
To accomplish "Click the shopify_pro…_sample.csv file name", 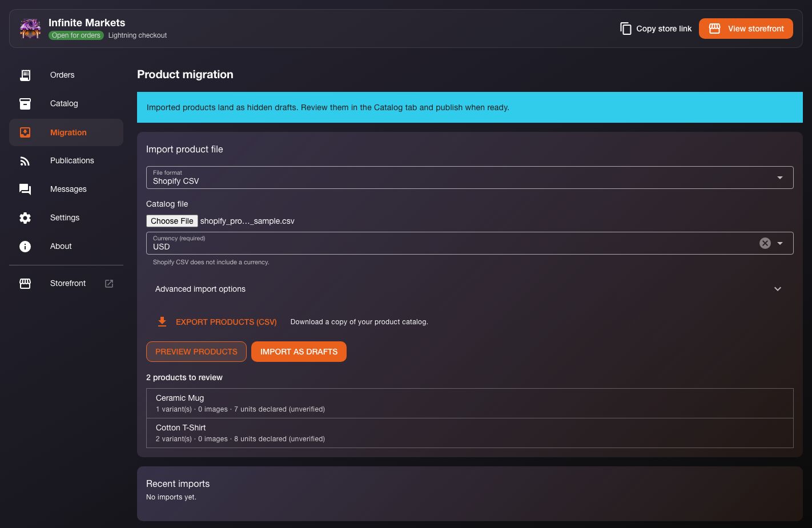I will click(247, 221).
